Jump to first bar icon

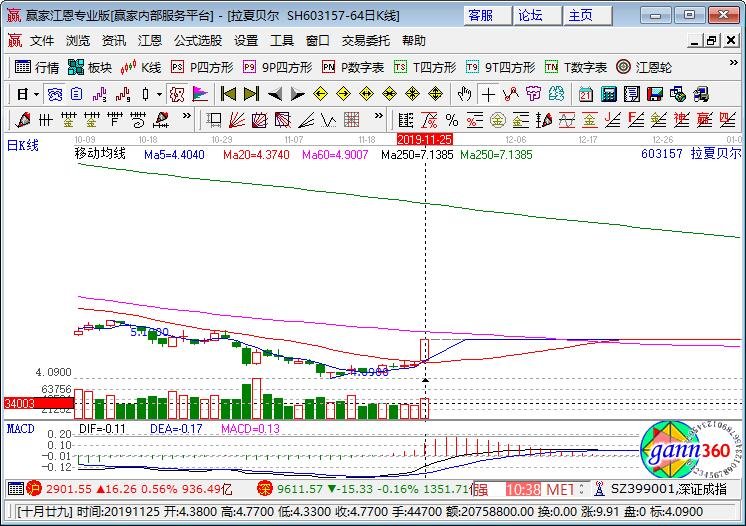228,94
